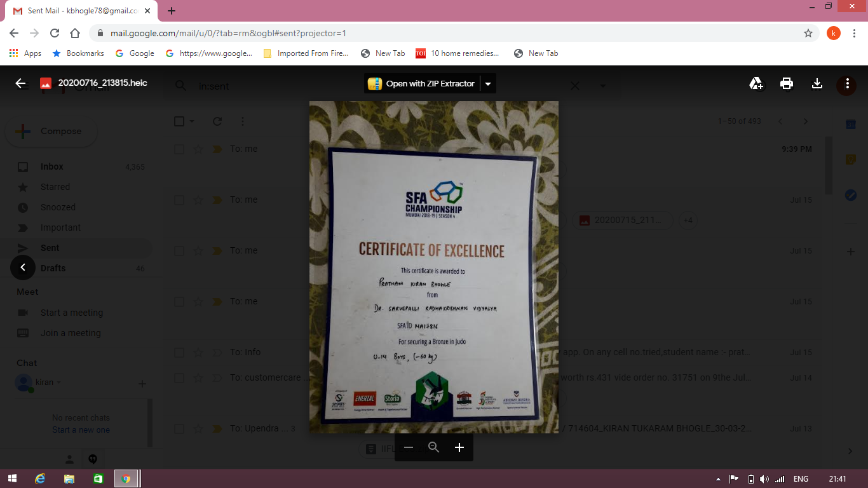This screenshot has width=868, height=488.
Task: Open the 20200715_211... attachment chip
Action: [623, 220]
